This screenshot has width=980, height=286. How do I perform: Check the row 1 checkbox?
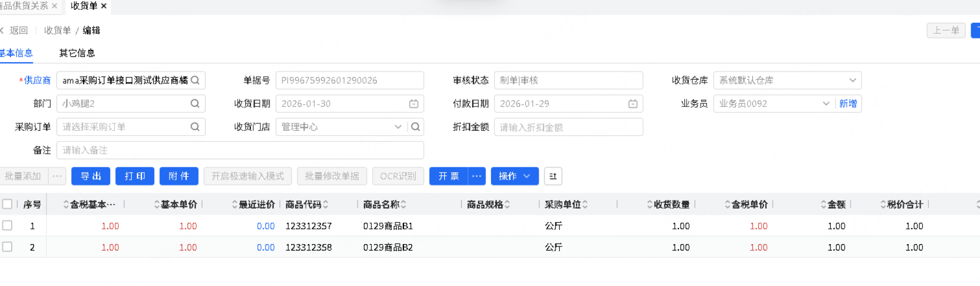point(8,226)
